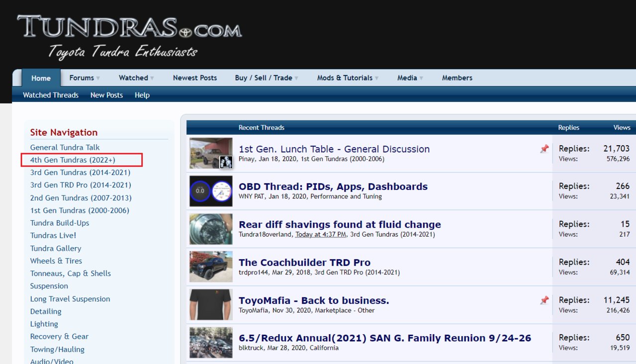Expand the Forums dropdown arrow
Image resolution: width=636 pixels, height=364 pixels.
98,78
